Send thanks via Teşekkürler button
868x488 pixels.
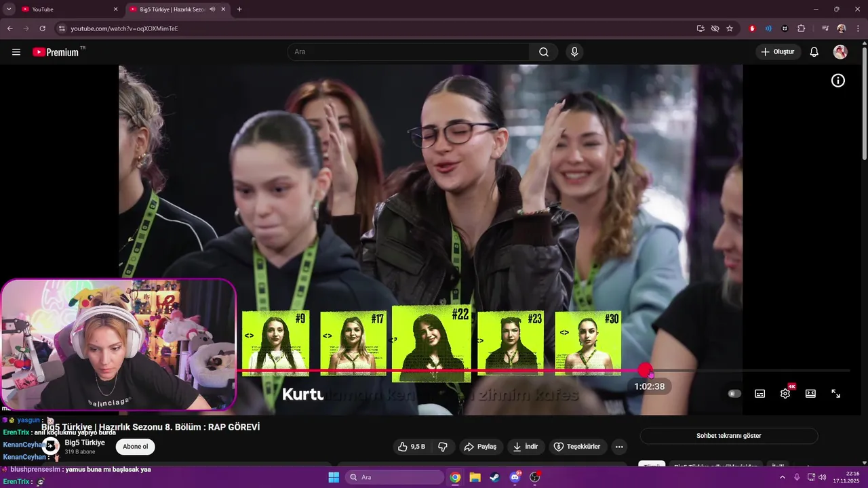coord(576,447)
